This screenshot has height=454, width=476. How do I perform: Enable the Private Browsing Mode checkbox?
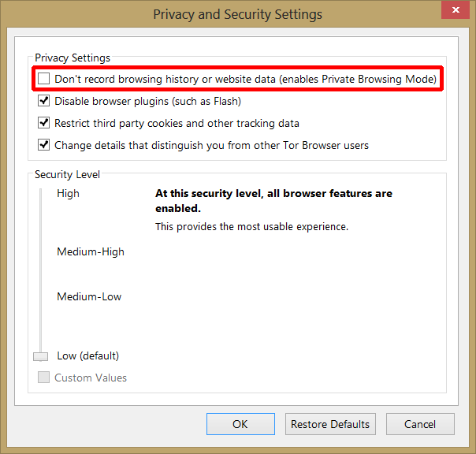[x=44, y=79]
